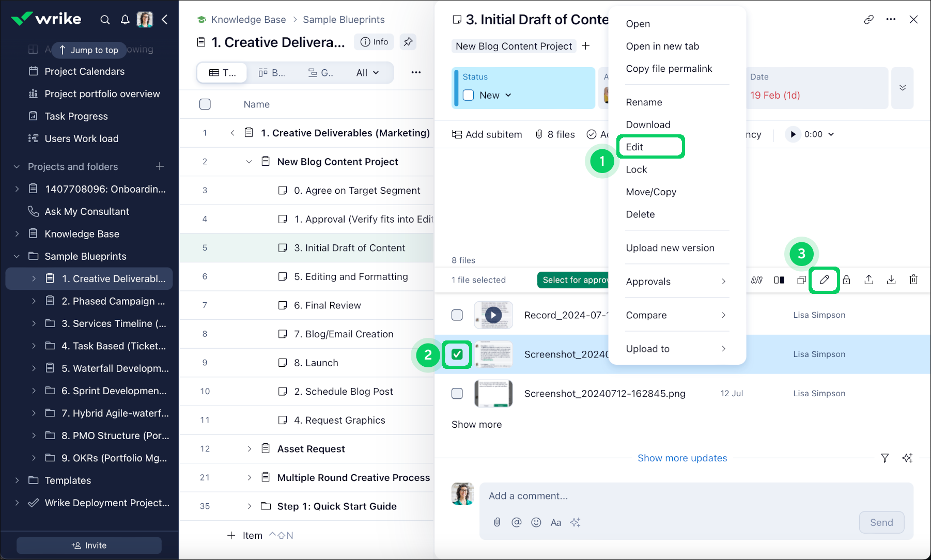The image size is (931, 560).
Task: Uncheck the selected Screenshot file checkbox
Action: (457, 354)
